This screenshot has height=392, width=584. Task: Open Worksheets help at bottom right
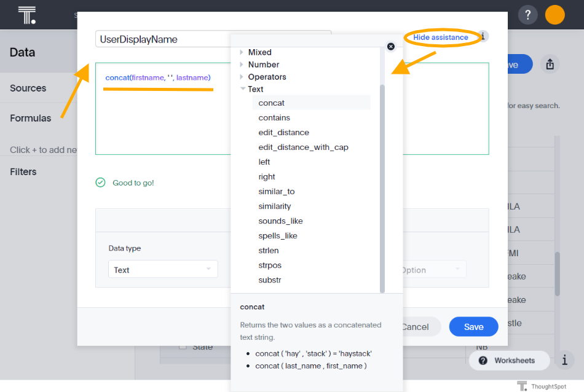pos(509,361)
